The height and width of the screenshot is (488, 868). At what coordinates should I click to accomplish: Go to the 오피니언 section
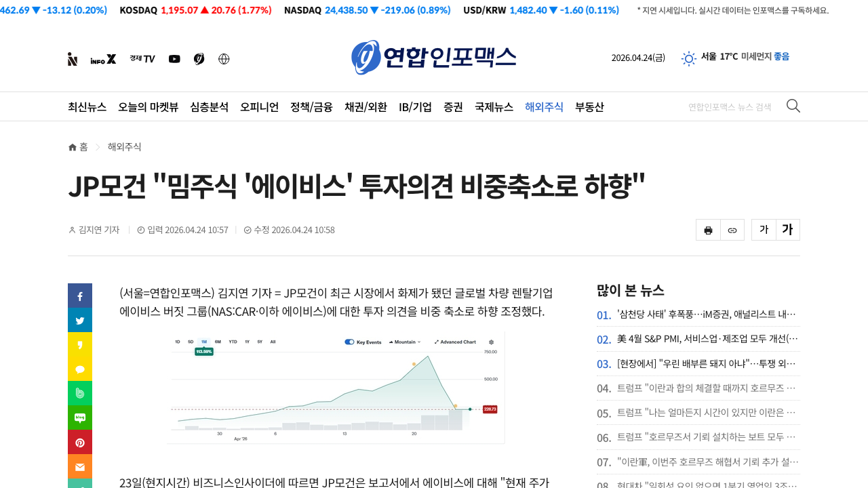coord(259,107)
